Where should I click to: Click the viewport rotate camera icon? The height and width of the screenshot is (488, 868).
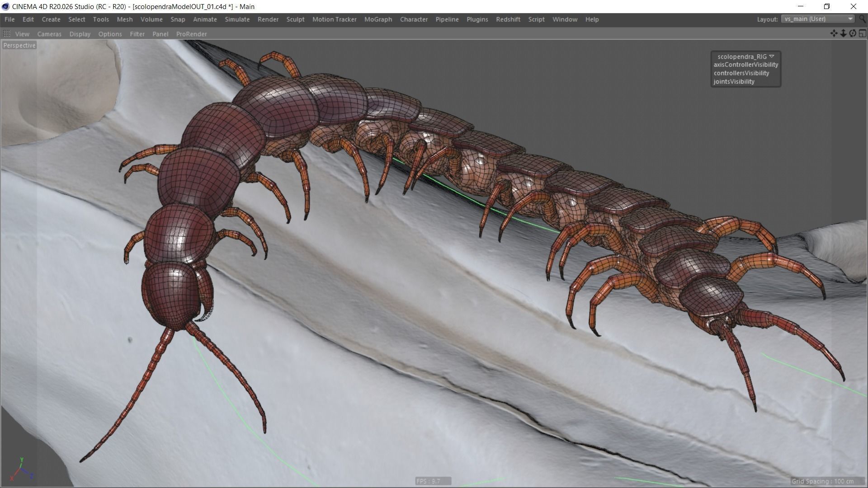(x=853, y=33)
